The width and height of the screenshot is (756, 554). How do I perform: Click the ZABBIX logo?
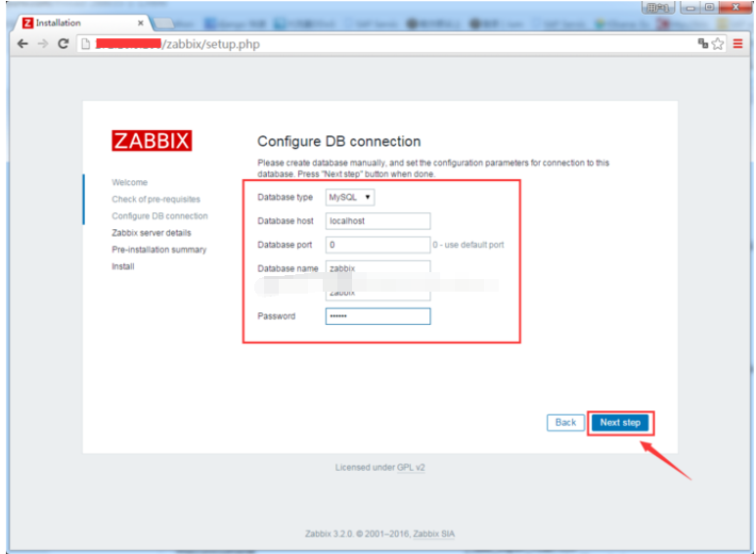coord(152,140)
